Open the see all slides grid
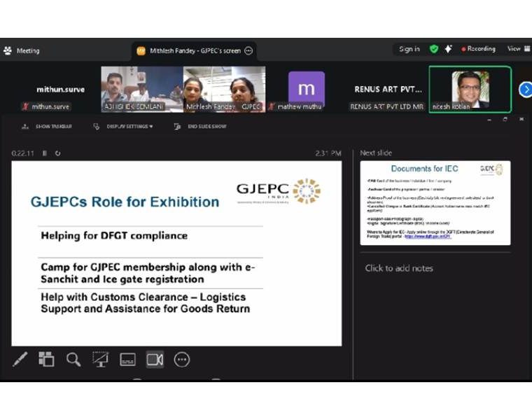This screenshot has height=420, width=532. (46, 360)
